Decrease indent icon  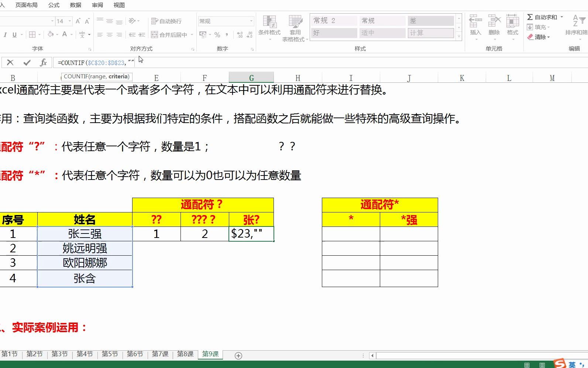point(132,35)
